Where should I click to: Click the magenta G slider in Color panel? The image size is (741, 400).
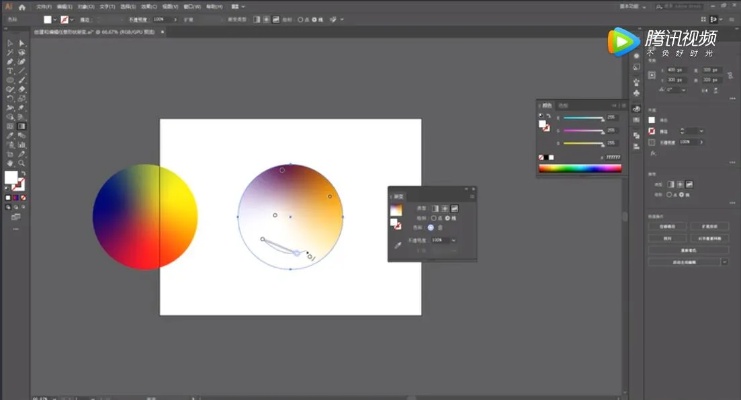coord(584,130)
